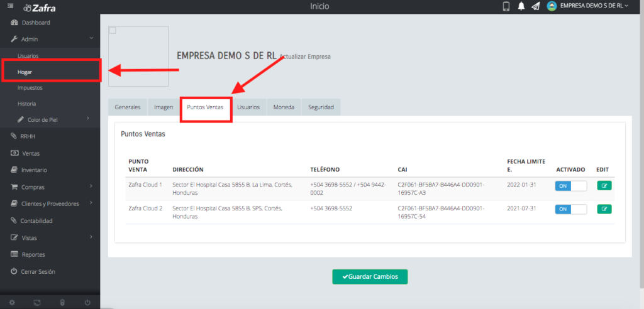The width and height of the screenshot is (644, 309).
Task: Expand the Compras sidebar menu
Action: pyautogui.click(x=50, y=187)
